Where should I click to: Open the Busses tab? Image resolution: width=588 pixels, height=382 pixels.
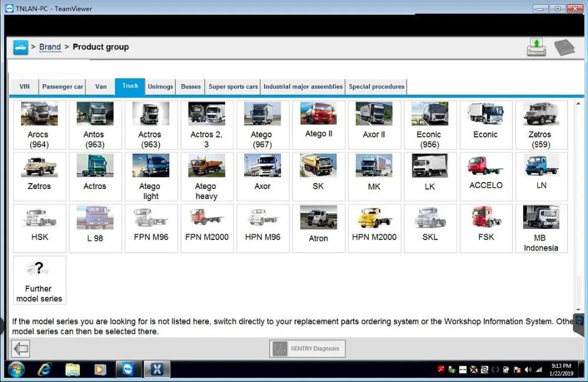pyautogui.click(x=191, y=87)
